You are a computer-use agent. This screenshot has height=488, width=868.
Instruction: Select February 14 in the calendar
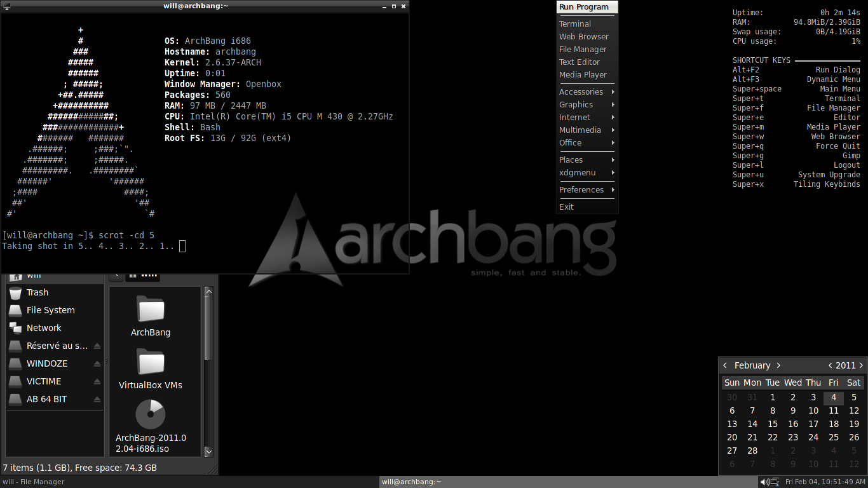(x=752, y=424)
